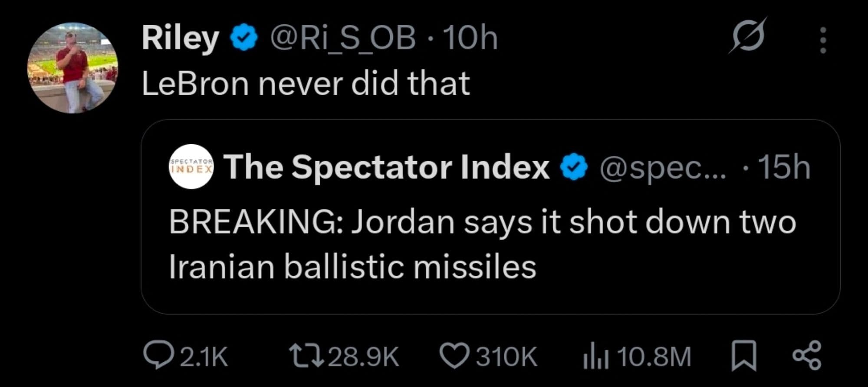Open Riley's profile picture

[x=72, y=68]
